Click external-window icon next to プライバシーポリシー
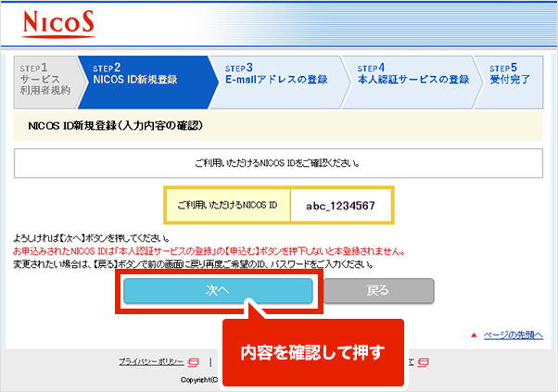Image resolution: width=558 pixels, height=392 pixels. point(193,361)
